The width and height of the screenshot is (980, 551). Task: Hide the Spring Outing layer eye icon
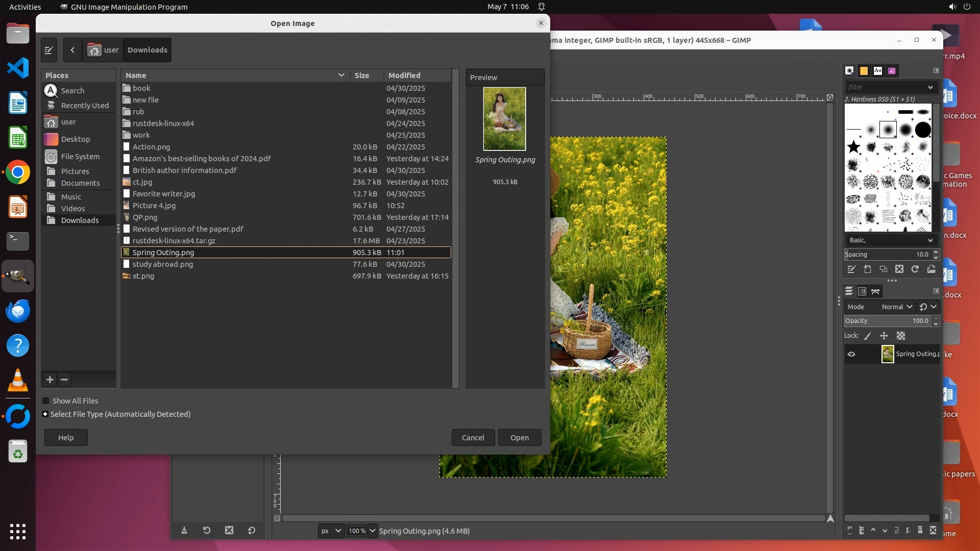pos(851,354)
